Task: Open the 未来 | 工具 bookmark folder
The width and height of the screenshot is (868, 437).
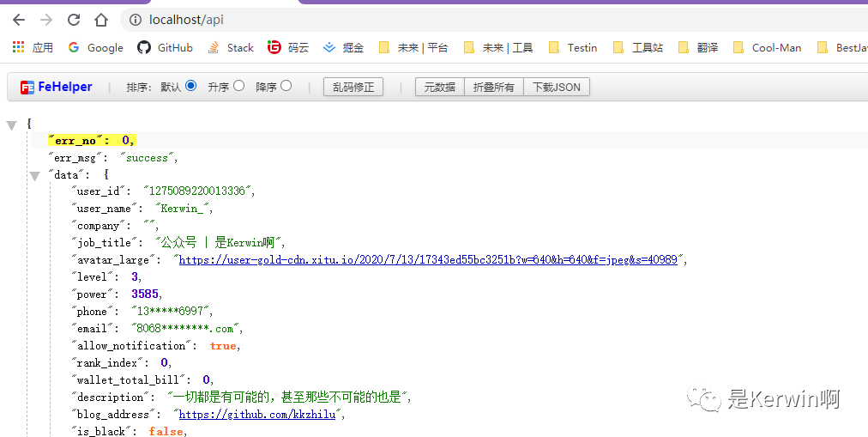Action: pos(498,47)
